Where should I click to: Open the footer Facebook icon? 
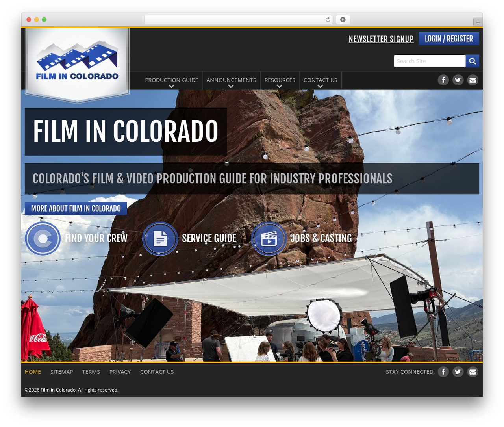443,371
